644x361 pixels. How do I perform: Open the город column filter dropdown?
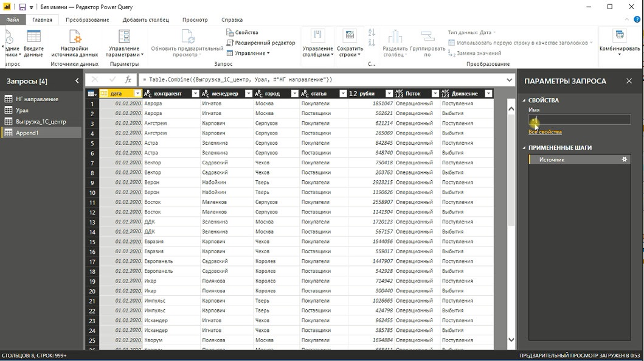coord(294,94)
